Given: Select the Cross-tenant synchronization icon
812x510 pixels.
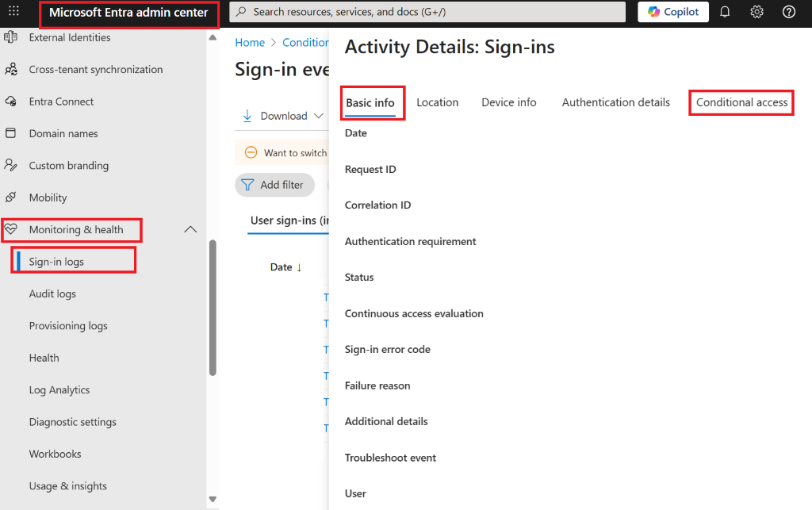Looking at the screenshot, I should [x=10, y=69].
